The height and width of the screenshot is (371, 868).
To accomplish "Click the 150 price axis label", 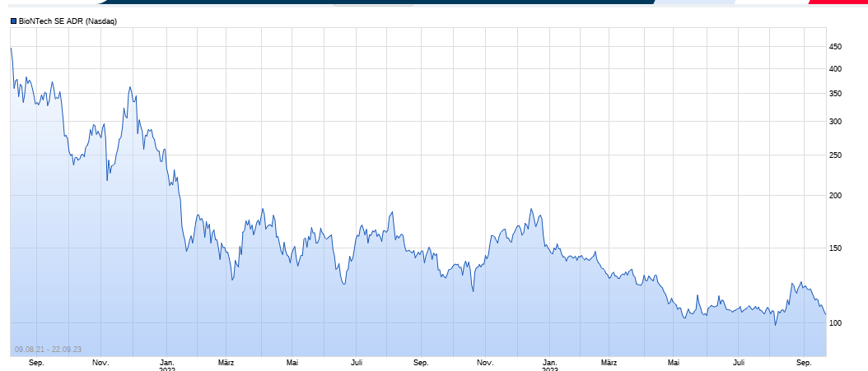I will point(835,248).
